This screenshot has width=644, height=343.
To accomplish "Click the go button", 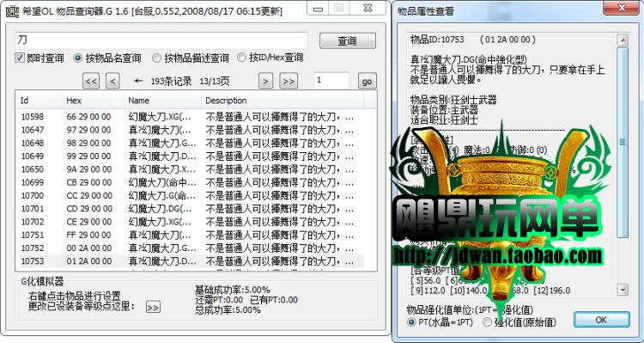I will click(368, 81).
